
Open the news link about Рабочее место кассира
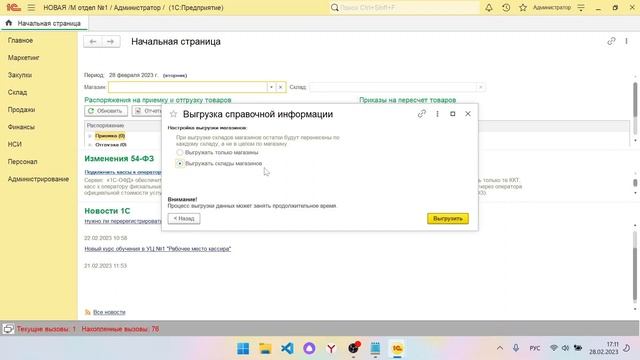coord(158,249)
